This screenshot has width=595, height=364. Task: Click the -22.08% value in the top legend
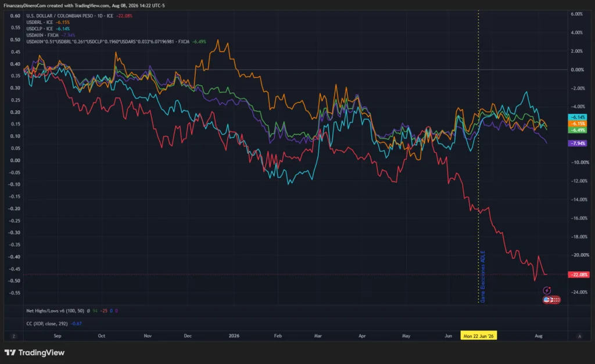(x=124, y=16)
